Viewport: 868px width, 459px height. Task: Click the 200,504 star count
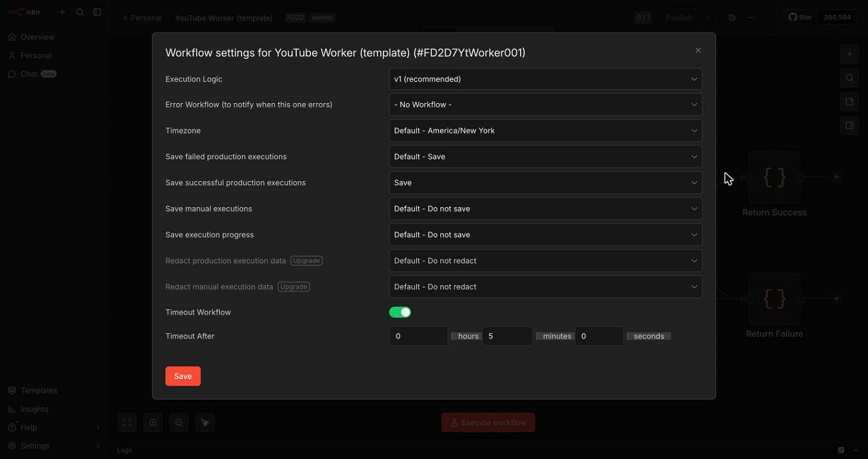click(x=838, y=17)
